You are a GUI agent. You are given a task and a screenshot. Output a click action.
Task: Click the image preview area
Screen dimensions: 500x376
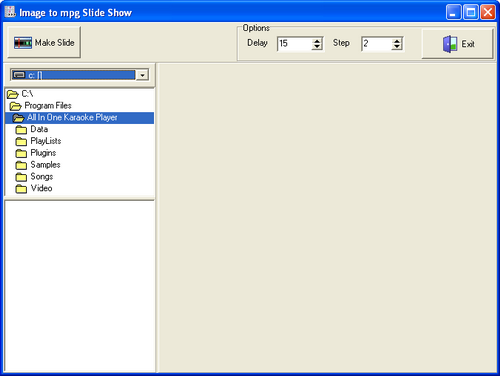(x=327, y=218)
